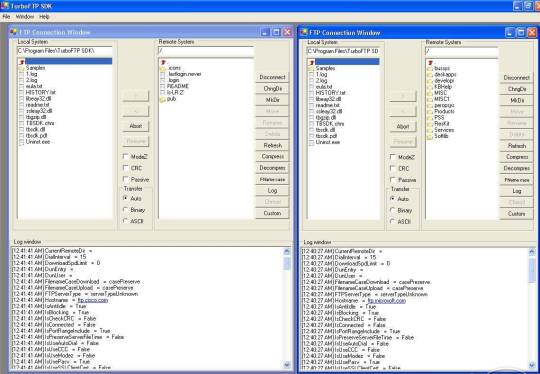
Task: Select the Services folder icon
Action: click(430, 130)
